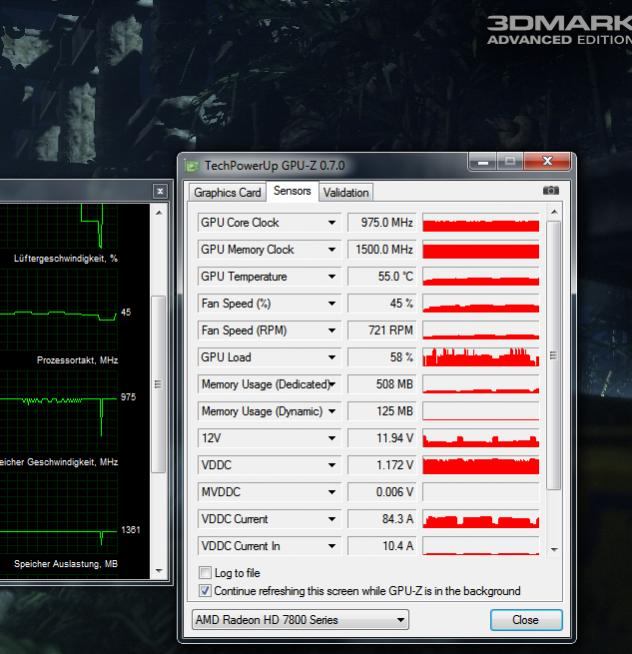Click the VDDC Current red history graph
This screenshot has height=654, width=632.
(481, 519)
